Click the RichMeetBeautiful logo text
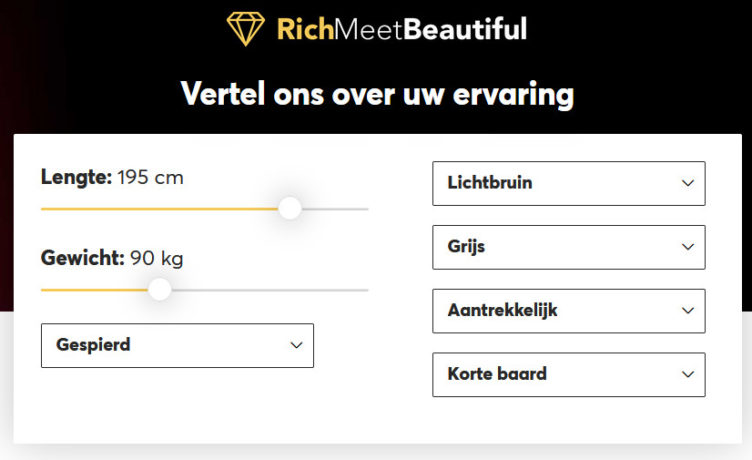This screenshot has height=460, width=752. pyautogui.click(x=401, y=28)
